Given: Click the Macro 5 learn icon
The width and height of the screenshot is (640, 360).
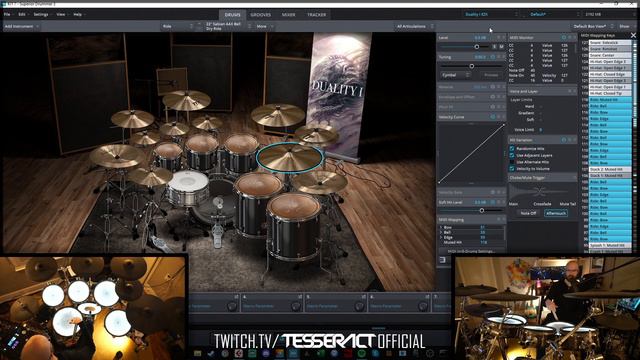Looking at the screenshot, I should point(364,297).
